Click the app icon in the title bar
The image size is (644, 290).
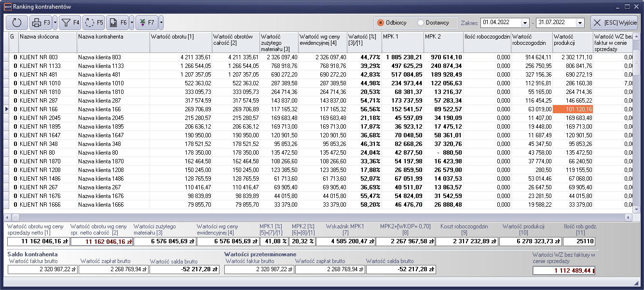click(x=7, y=7)
